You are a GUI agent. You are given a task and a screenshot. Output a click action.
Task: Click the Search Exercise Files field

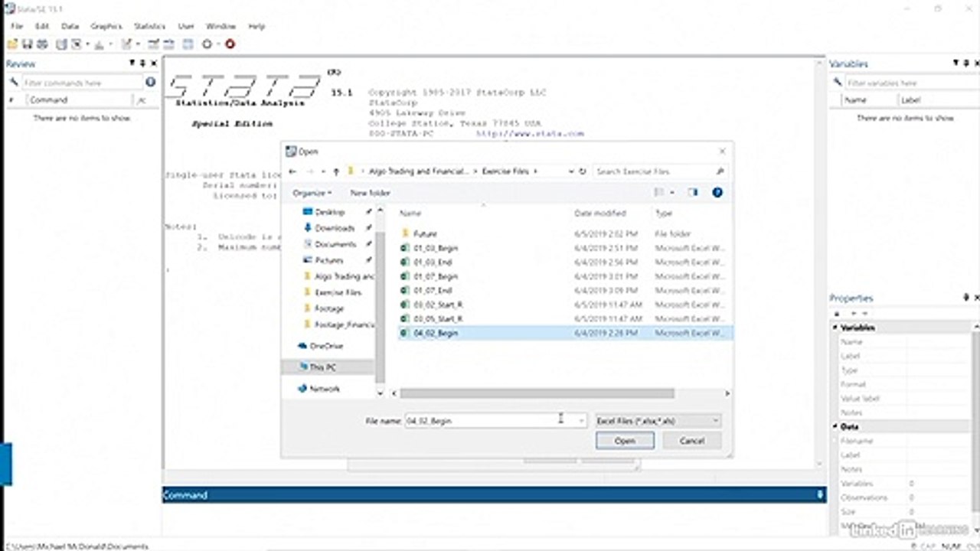(x=659, y=171)
